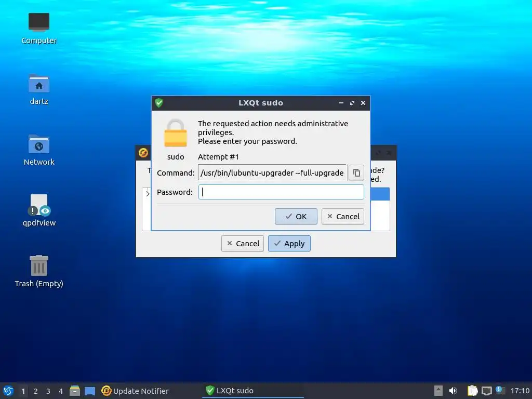Click Cancel in the Update Notifier window

(x=242, y=244)
